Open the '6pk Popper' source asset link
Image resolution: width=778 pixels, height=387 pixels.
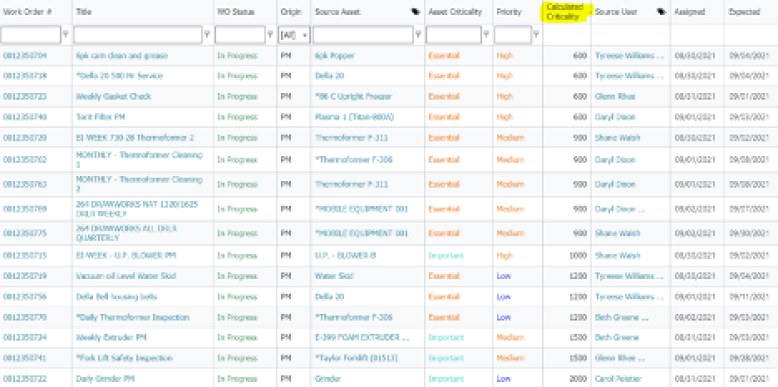point(335,56)
